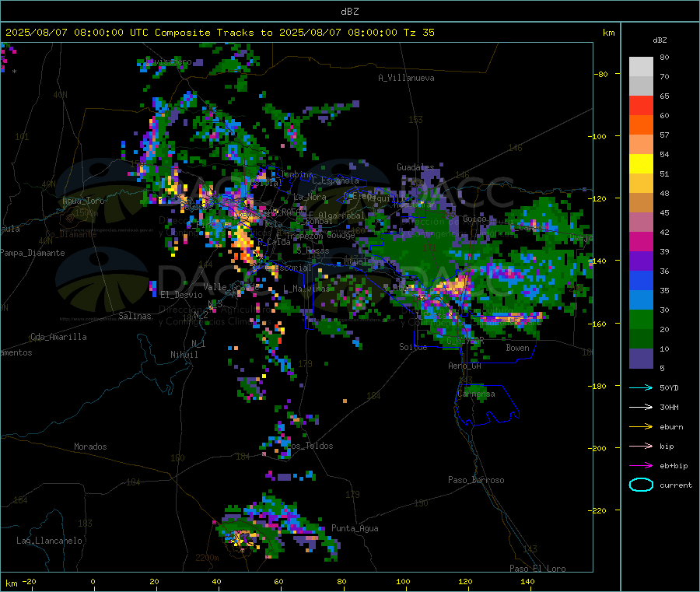The height and width of the screenshot is (592, 700).
Task: Click the 'Lag.Llancanelo' map label
Action: pos(49,541)
